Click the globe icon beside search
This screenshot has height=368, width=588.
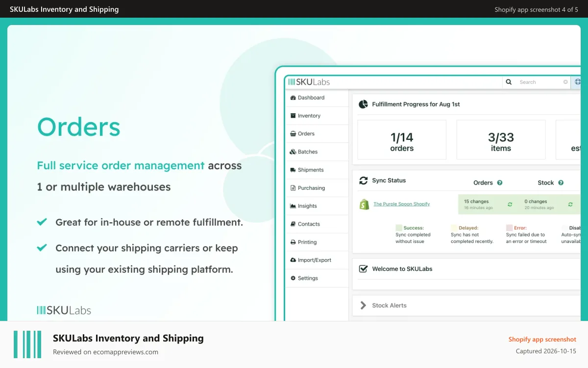point(578,82)
